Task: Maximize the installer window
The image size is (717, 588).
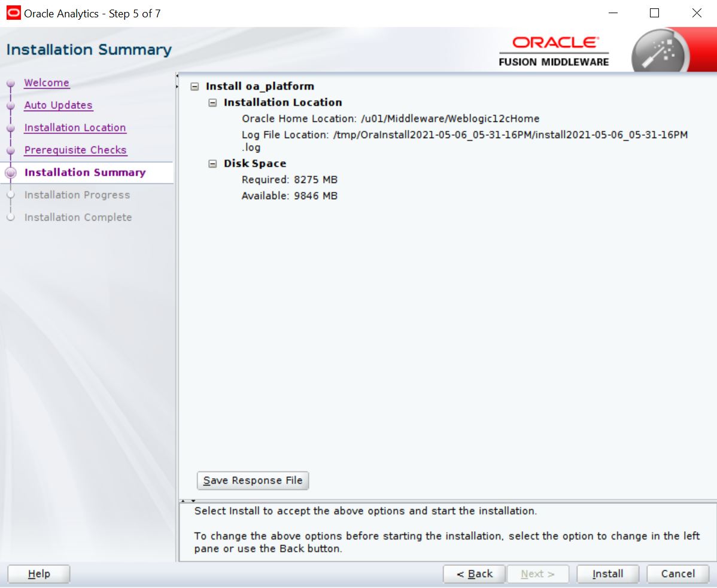Action: tap(654, 13)
